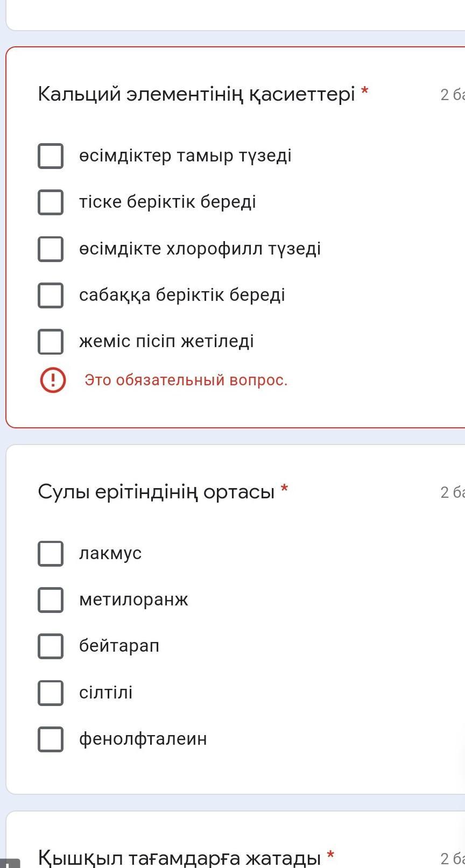Enable the 'сабаққа беріктік береді' checkbox
The width and height of the screenshot is (465, 868).
click(x=51, y=295)
